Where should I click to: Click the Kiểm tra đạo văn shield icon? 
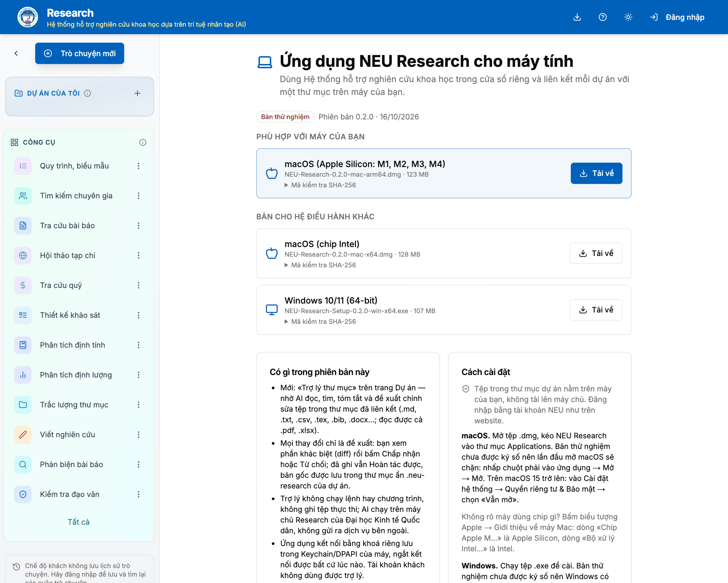23,494
